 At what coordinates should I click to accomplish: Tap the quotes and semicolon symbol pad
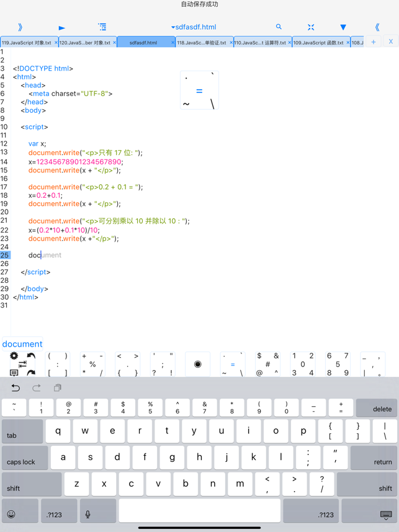(163, 364)
